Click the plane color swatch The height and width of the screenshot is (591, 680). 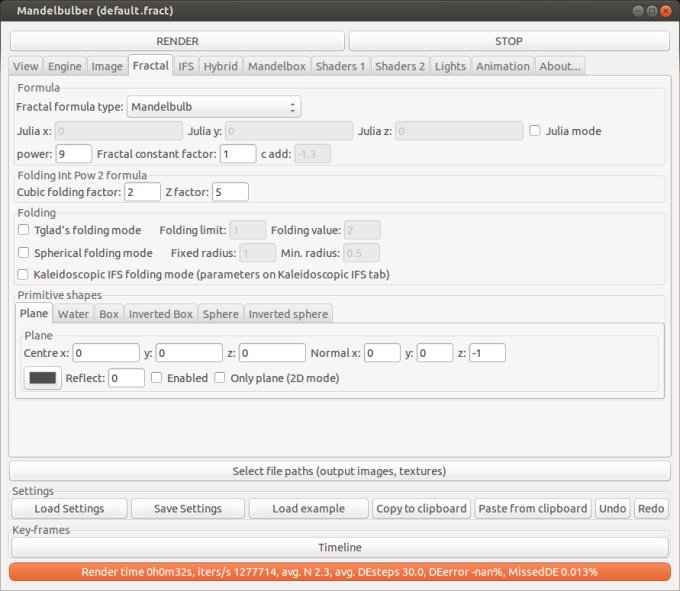tap(43, 378)
